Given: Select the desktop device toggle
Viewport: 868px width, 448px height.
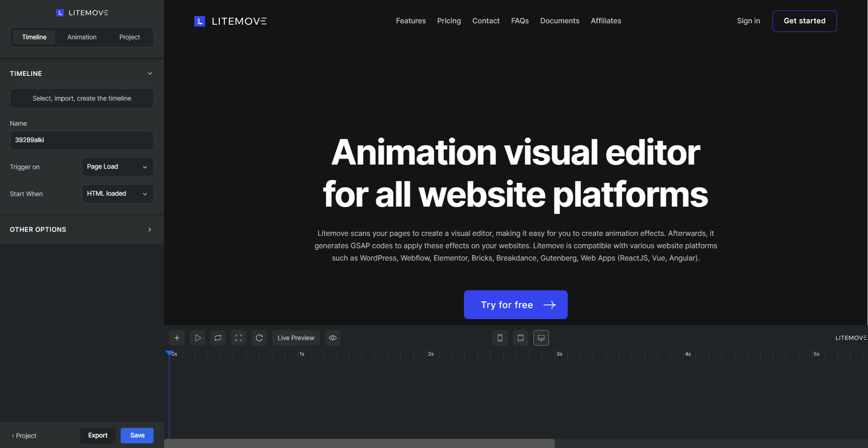Looking at the screenshot, I should coord(541,337).
